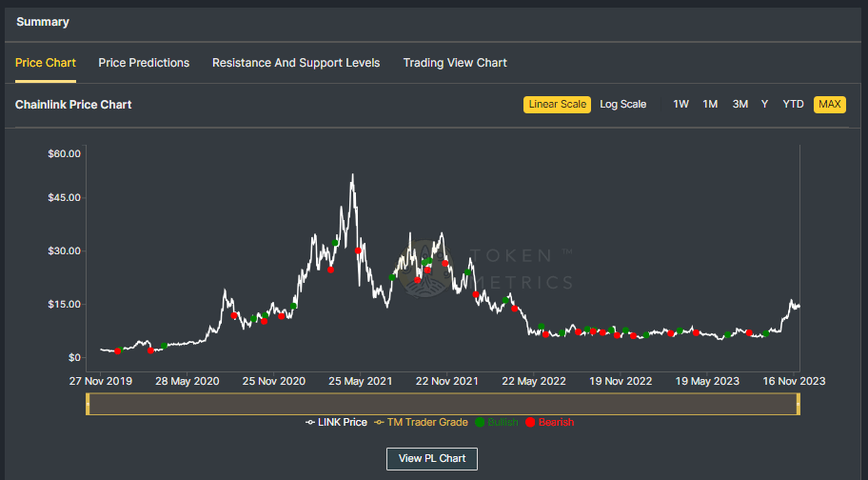Click the $0 axis label
This screenshot has width=868, height=480.
75,358
